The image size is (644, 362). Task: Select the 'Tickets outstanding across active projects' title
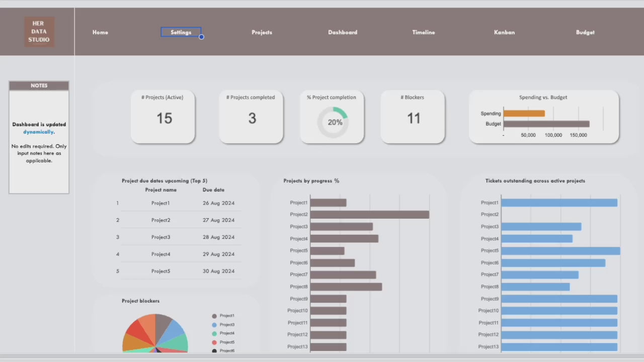tap(535, 181)
